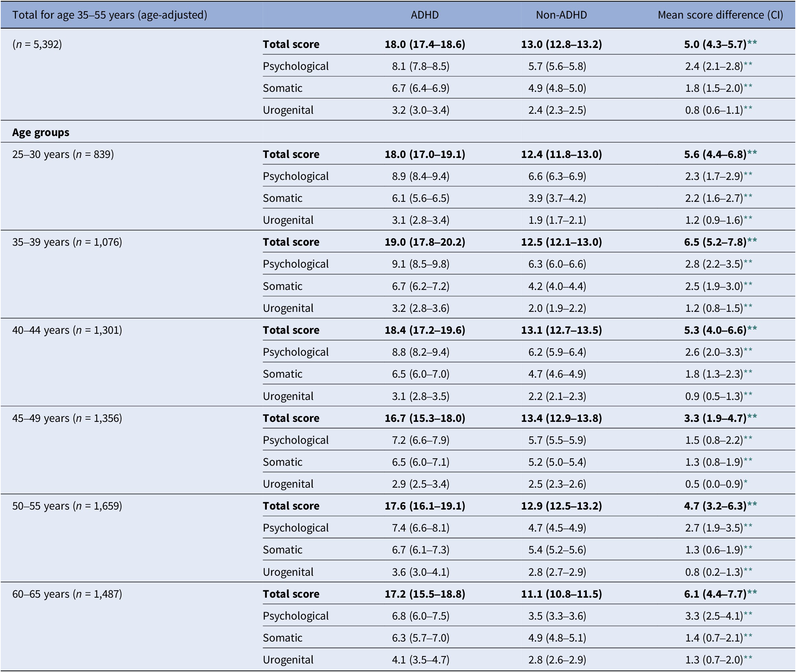Click the Non-ADHD total score 13.0 (12.8–13.2)
The width and height of the screenshot is (796, 672).
pyautogui.click(x=562, y=44)
